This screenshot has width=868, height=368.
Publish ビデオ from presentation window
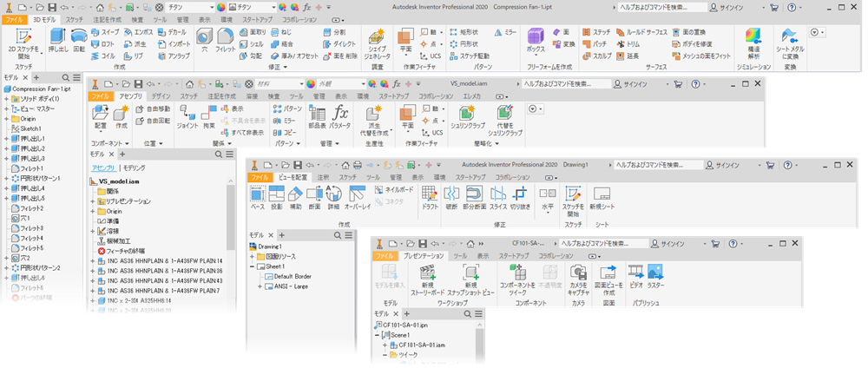coord(636,275)
